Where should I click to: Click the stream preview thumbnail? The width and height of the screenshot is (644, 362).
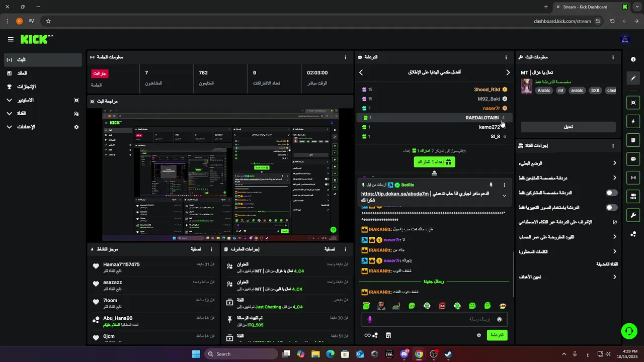point(220,174)
